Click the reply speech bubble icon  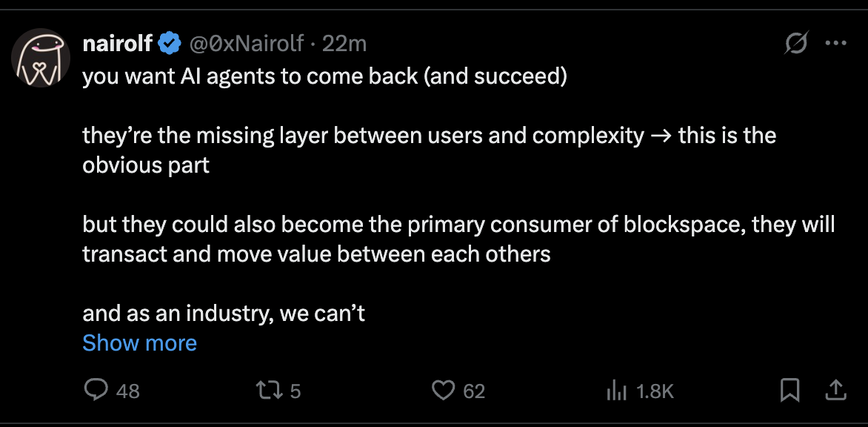(x=96, y=391)
